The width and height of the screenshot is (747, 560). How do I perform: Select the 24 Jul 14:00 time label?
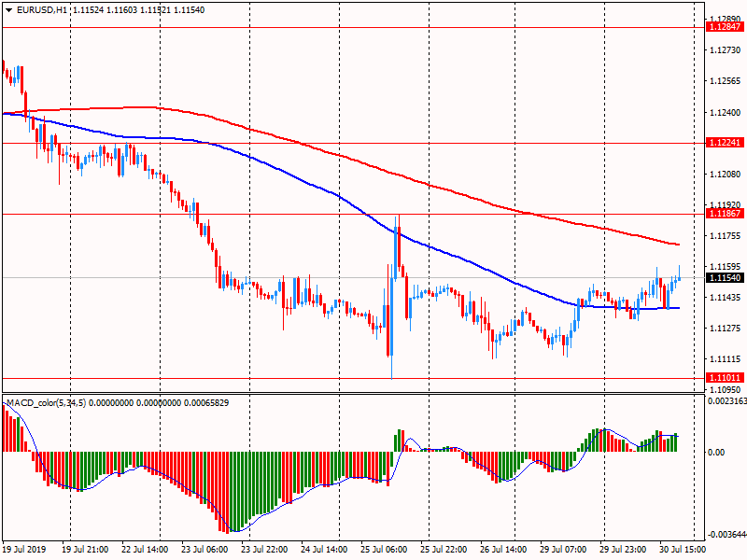(x=324, y=549)
